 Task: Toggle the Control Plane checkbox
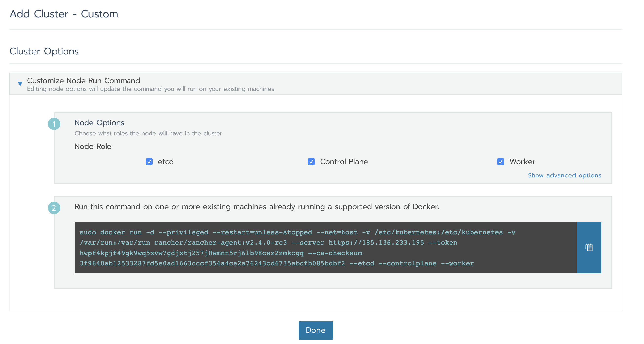(311, 162)
